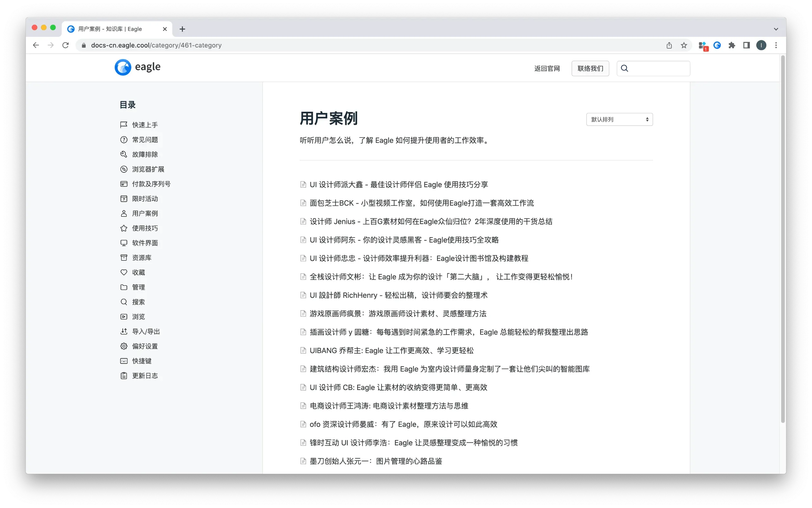Viewport: 812px width, 508px height.
Task: Open 故障排除 in sidebar menu
Action: [145, 155]
